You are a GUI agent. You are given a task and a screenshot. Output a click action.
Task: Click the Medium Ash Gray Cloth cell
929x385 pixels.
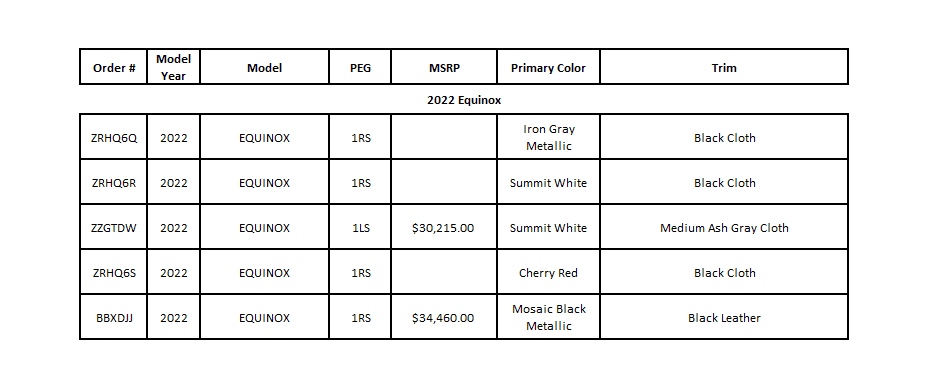[x=724, y=227]
